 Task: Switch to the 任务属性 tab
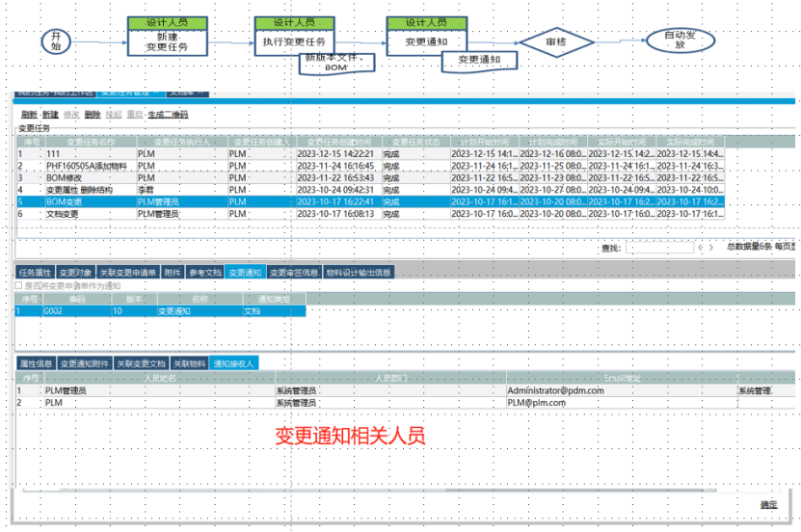click(35, 273)
